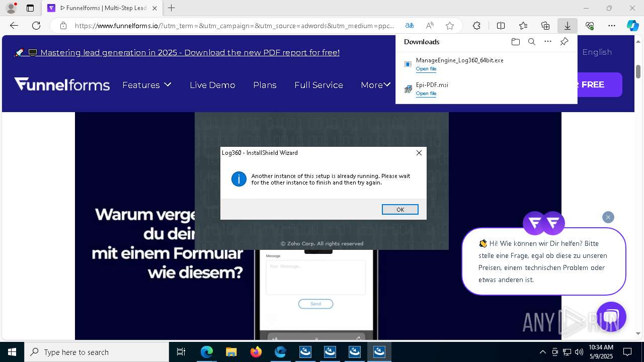
Task: Refresh the page with the reload icon
Action: 36,26
